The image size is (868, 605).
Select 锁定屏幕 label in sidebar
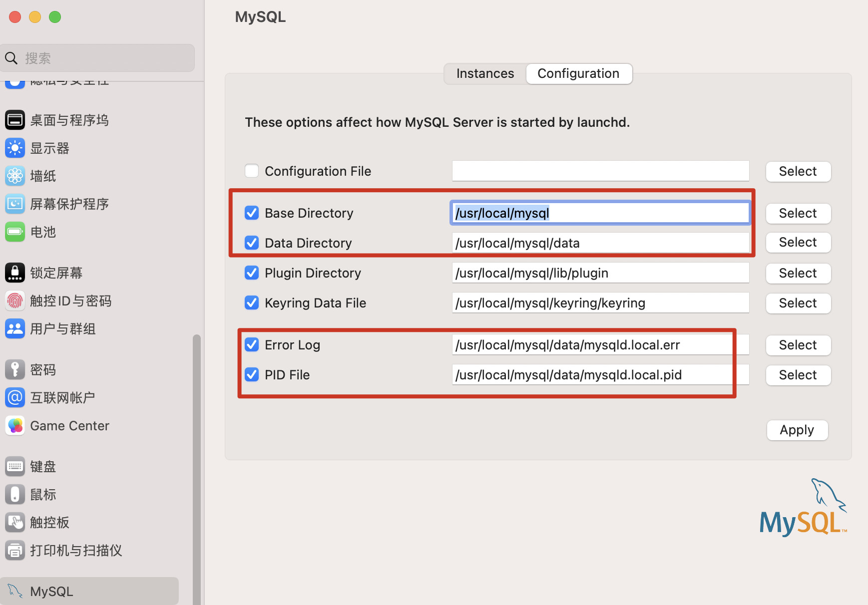56,273
